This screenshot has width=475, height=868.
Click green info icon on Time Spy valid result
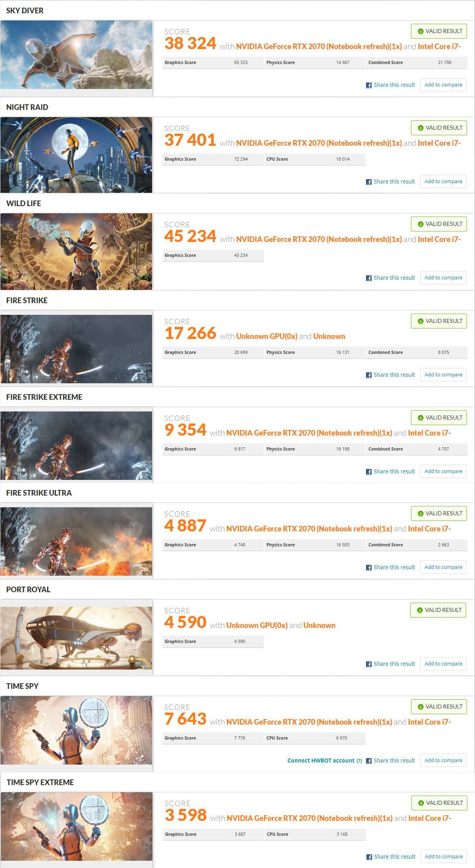[421, 707]
